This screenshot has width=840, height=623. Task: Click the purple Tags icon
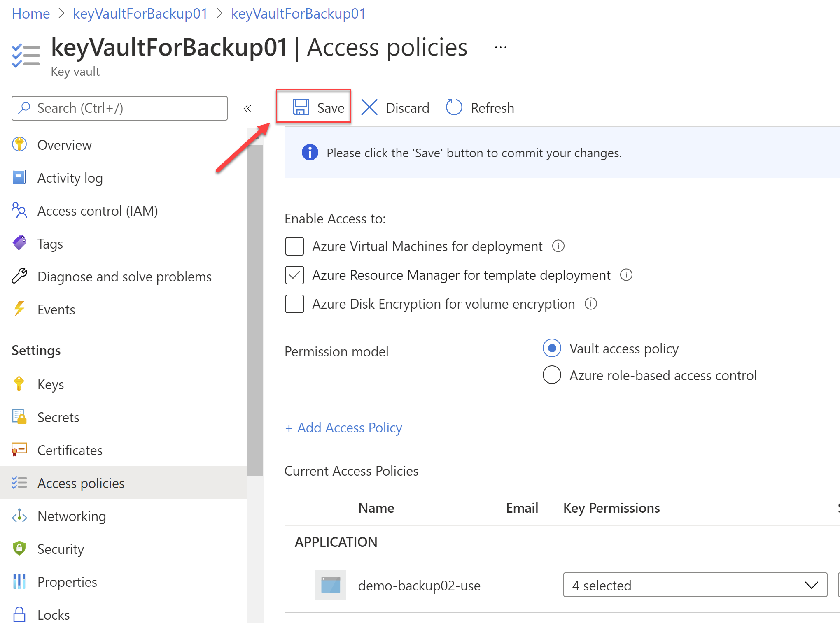pyautogui.click(x=19, y=243)
